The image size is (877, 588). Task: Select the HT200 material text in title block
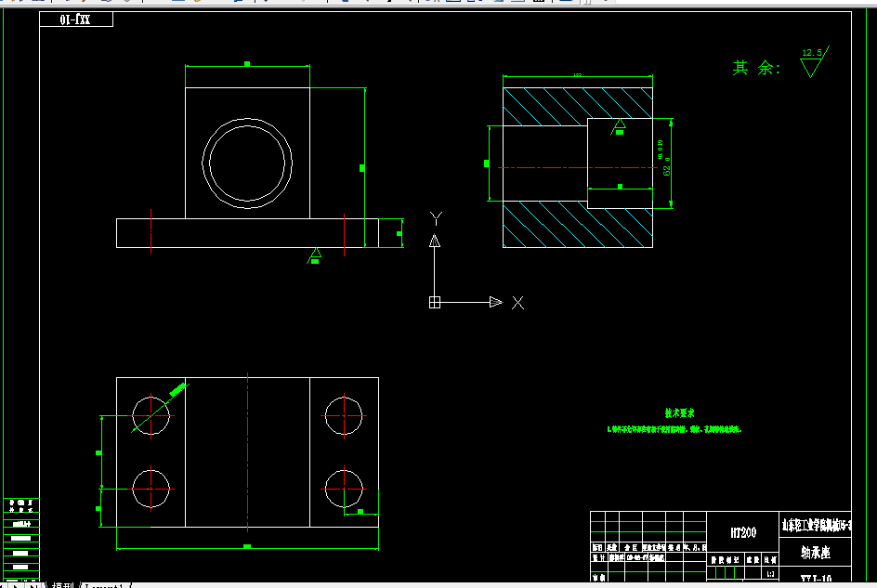click(743, 532)
